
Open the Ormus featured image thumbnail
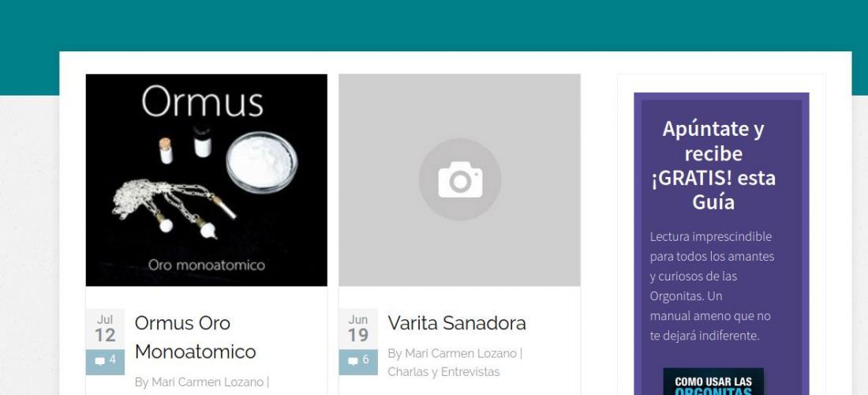pyautogui.click(x=207, y=180)
